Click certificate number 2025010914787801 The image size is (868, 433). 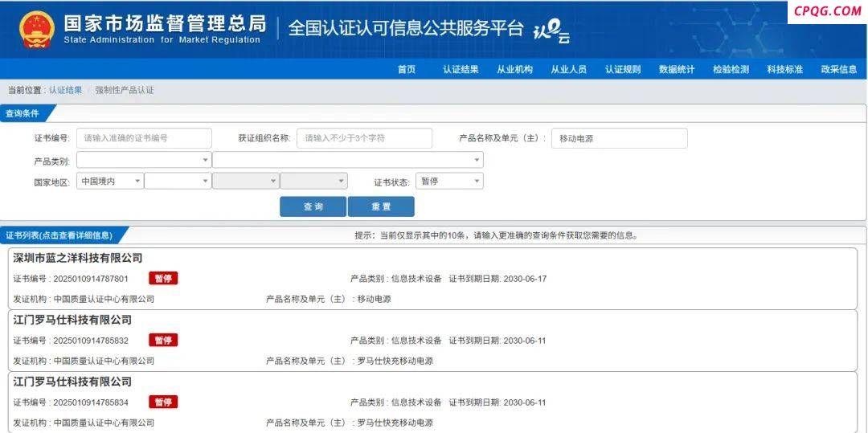91,279
